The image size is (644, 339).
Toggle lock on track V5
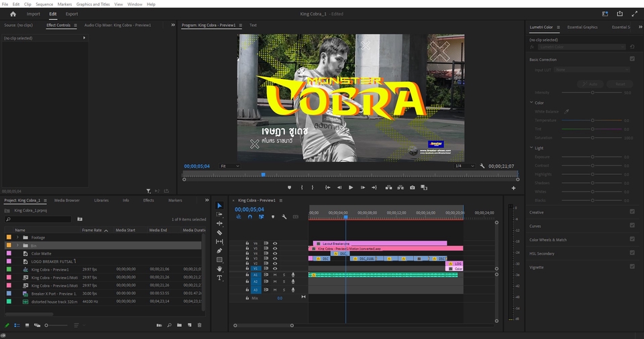[248, 249]
